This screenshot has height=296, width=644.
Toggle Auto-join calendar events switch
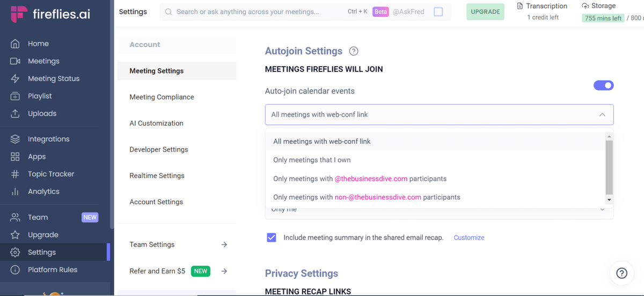(x=604, y=85)
